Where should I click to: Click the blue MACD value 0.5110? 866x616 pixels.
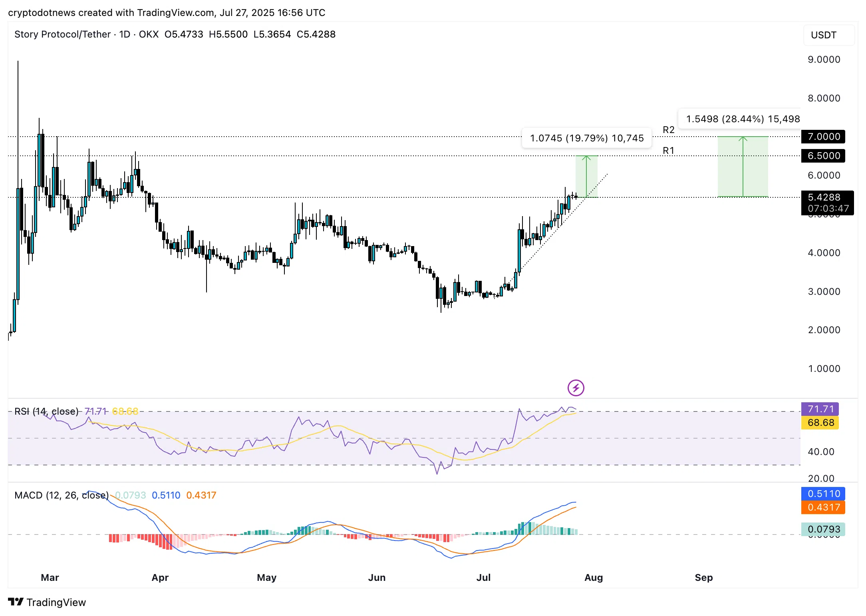click(x=823, y=494)
